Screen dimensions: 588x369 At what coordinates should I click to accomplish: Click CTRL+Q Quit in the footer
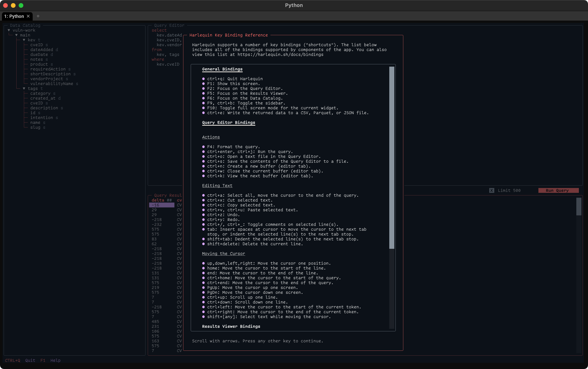pos(20,360)
